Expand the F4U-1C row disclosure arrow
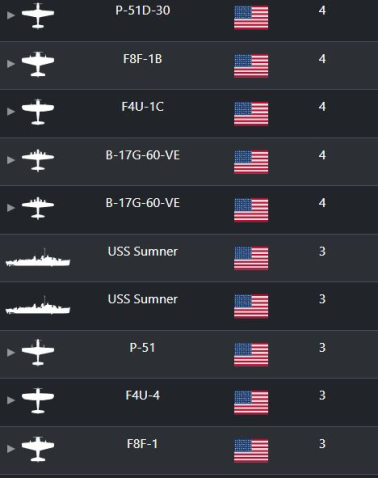 pyautogui.click(x=11, y=111)
